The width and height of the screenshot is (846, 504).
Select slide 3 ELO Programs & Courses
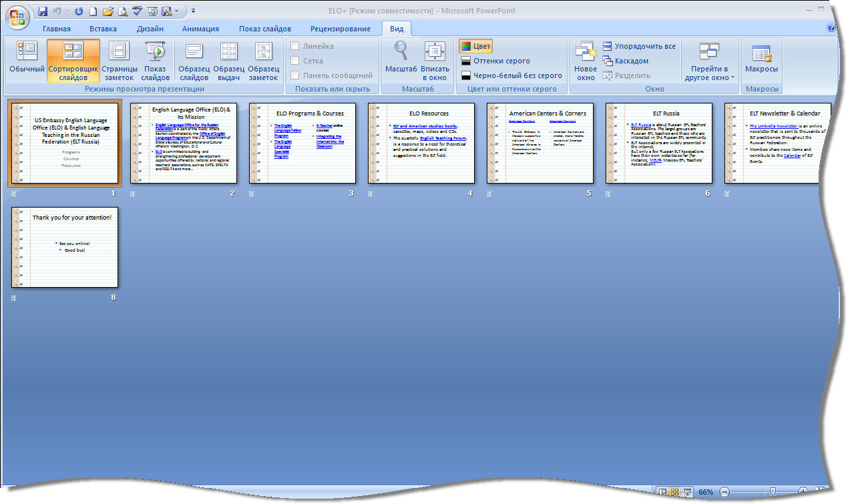point(302,143)
